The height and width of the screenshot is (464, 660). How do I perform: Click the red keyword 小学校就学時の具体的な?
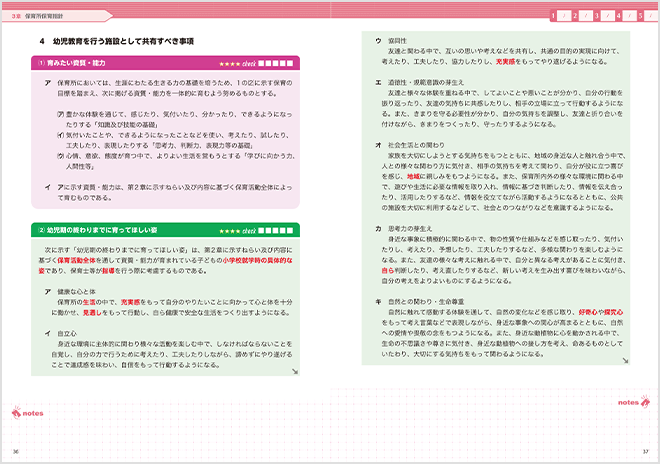(x=258, y=260)
